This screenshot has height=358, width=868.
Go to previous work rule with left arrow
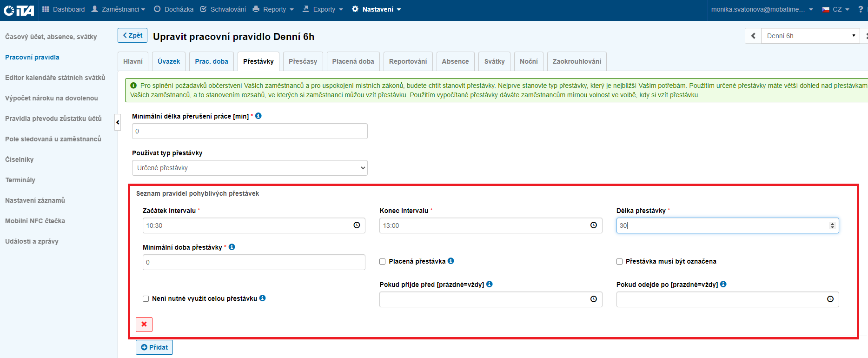[x=753, y=36]
